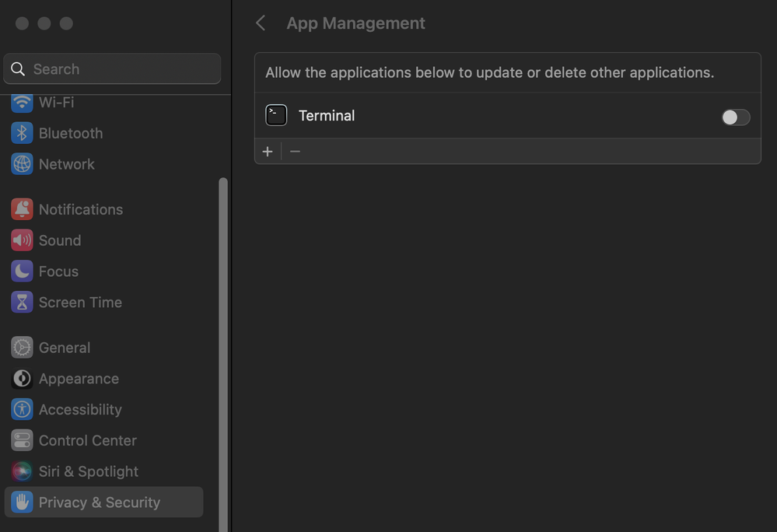This screenshot has height=532, width=777.
Task: Remove application with the minus button
Action: [295, 152]
